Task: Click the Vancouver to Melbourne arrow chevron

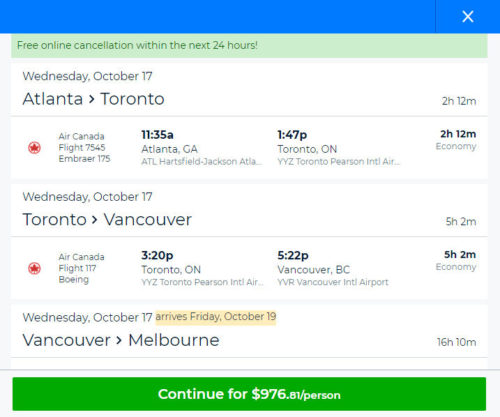Action: [119, 341]
